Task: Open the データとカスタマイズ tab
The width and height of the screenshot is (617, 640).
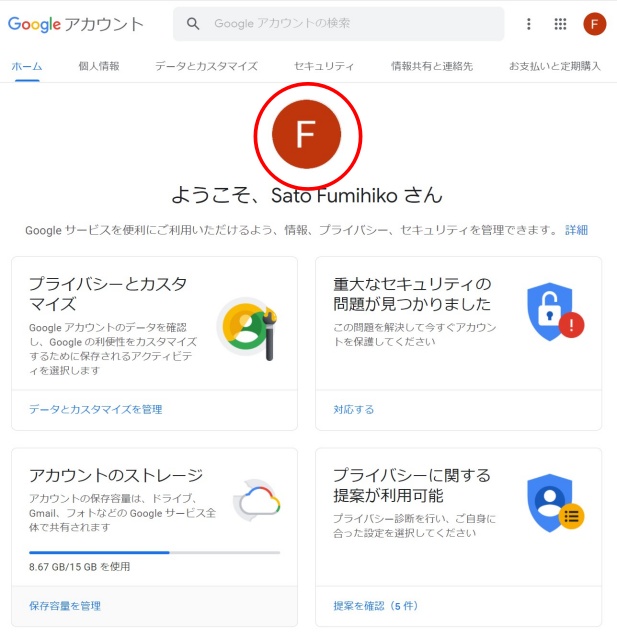Action: pos(206,66)
